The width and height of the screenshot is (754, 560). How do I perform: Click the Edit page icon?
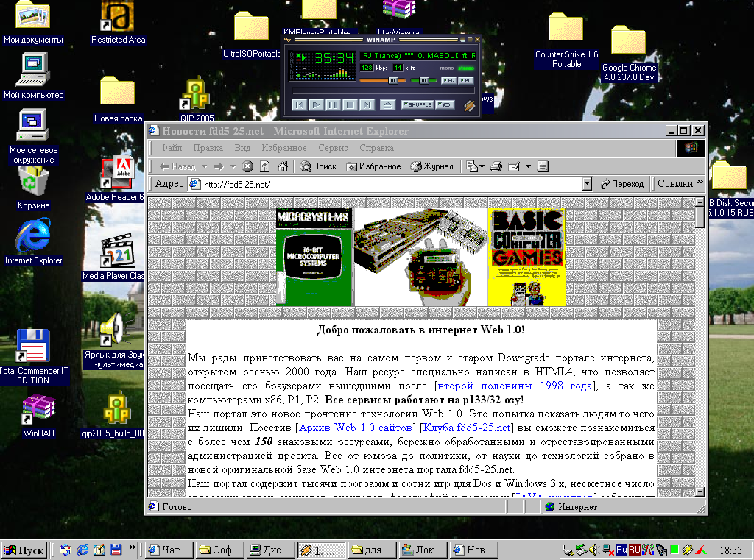(x=513, y=166)
